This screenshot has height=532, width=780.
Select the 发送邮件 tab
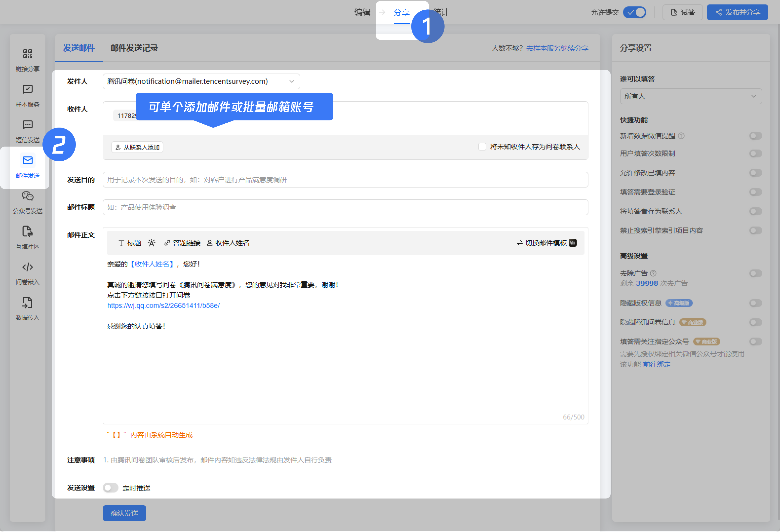coord(79,48)
